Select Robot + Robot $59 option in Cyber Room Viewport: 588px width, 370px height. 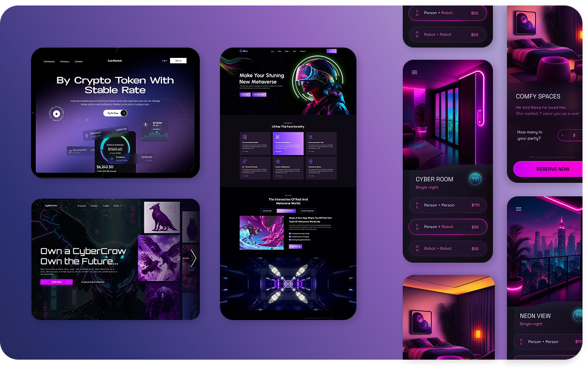(447, 249)
